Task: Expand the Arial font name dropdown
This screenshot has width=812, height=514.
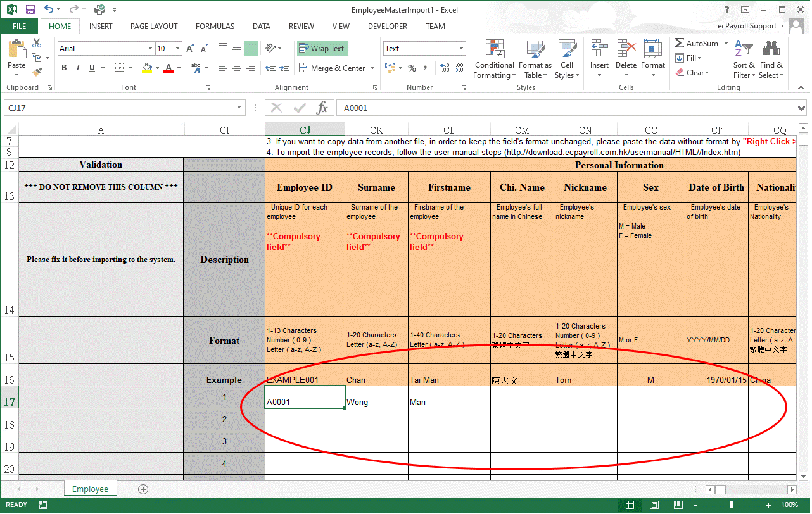Action: 150,49
